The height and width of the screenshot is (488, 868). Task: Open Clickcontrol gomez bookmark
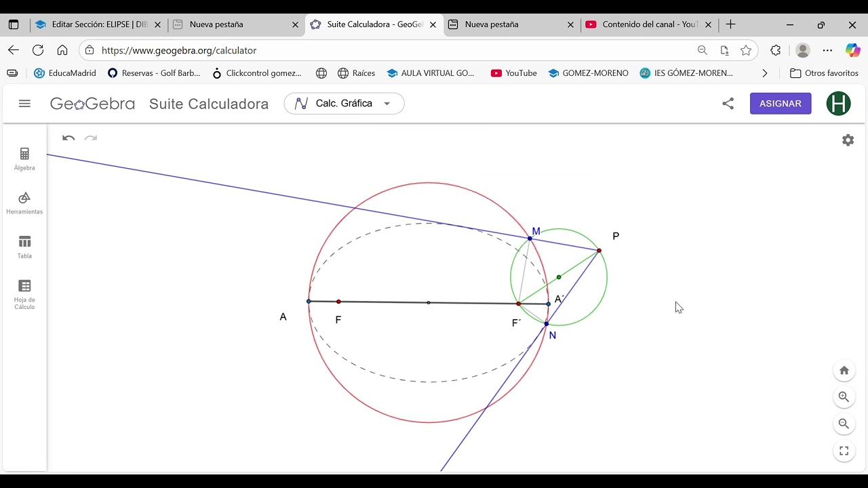[256, 73]
